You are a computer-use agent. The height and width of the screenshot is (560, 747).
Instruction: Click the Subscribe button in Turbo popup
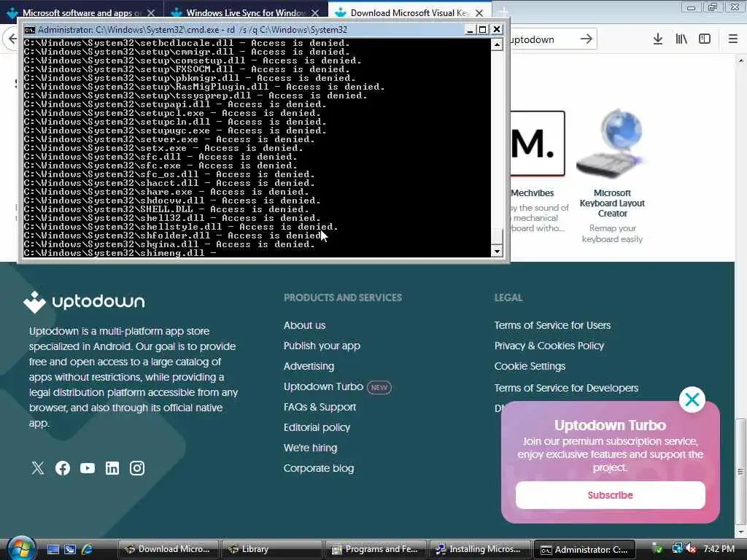610,495
